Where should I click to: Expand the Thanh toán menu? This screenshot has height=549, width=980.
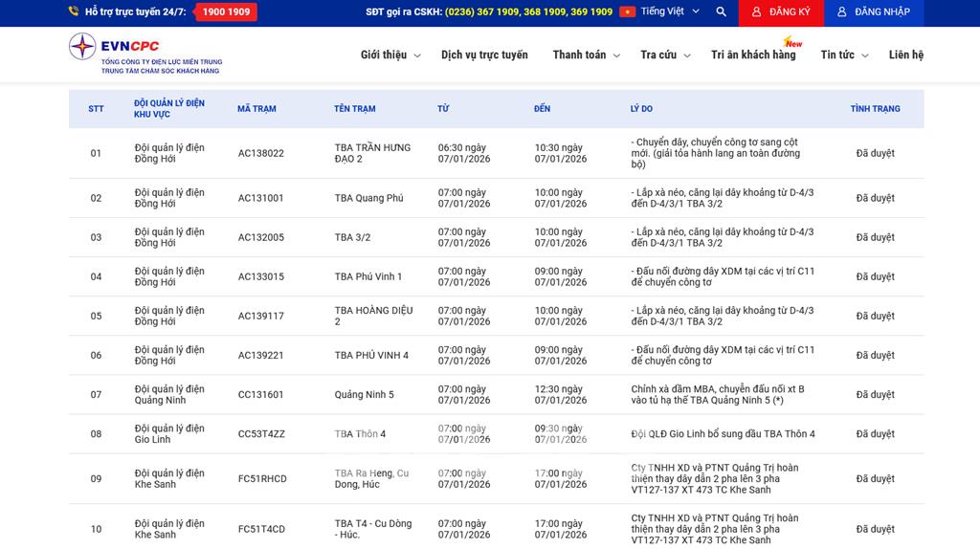click(586, 55)
